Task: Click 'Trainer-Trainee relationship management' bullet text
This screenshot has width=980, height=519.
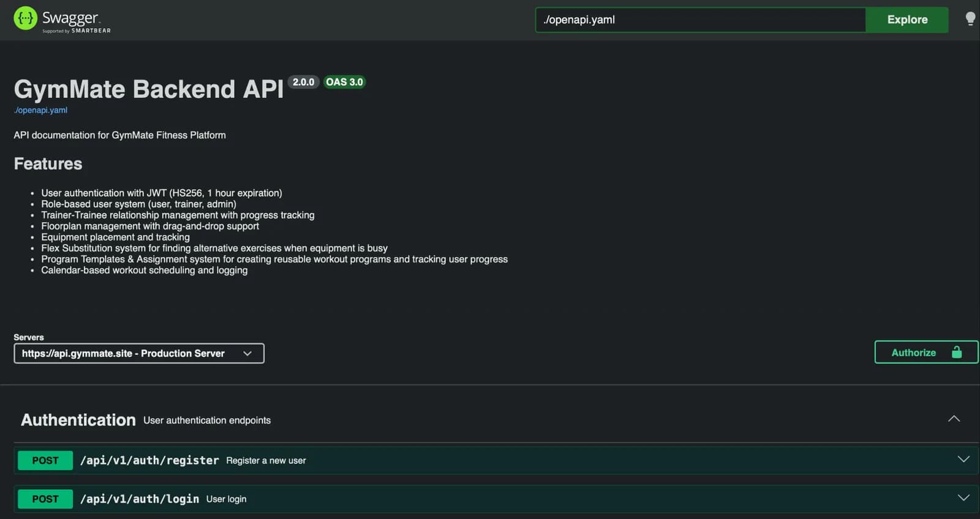Action: click(x=178, y=215)
